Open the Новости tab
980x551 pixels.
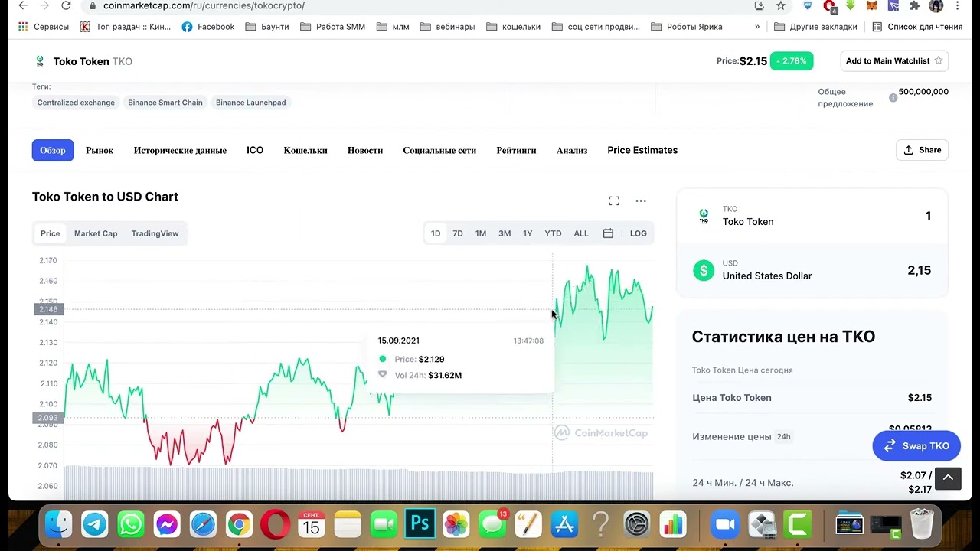click(365, 151)
